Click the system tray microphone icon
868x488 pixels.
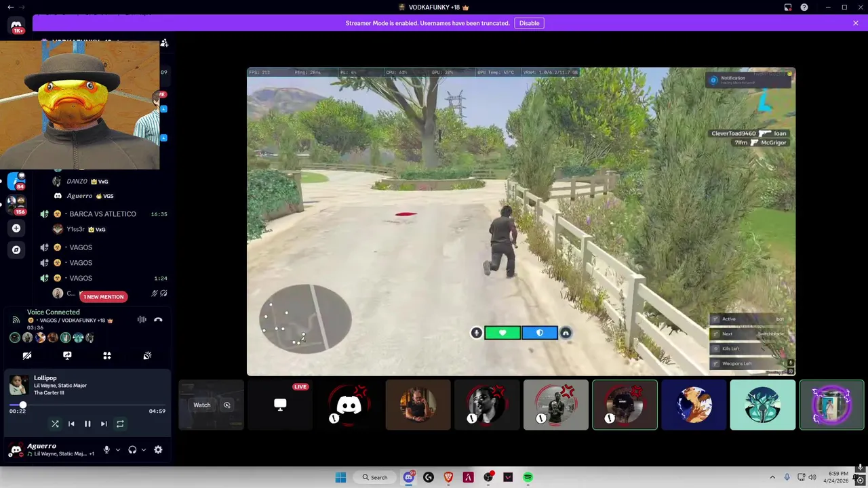coord(787,478)
